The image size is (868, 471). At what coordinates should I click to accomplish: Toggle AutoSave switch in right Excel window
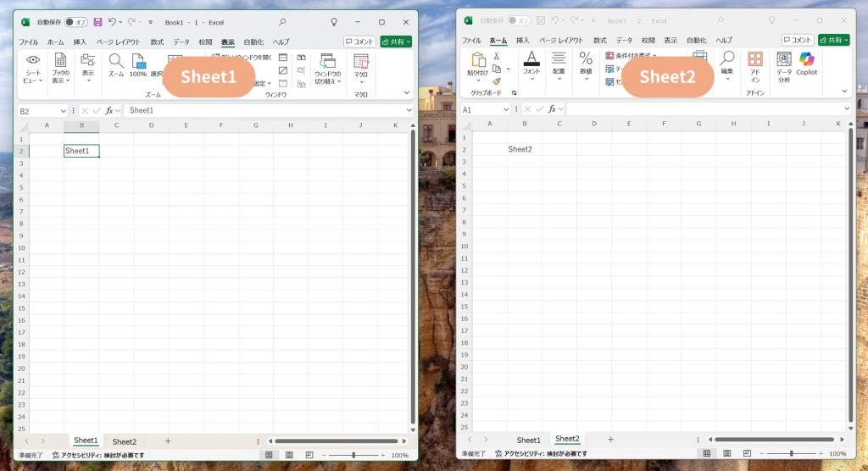point(519,20)
